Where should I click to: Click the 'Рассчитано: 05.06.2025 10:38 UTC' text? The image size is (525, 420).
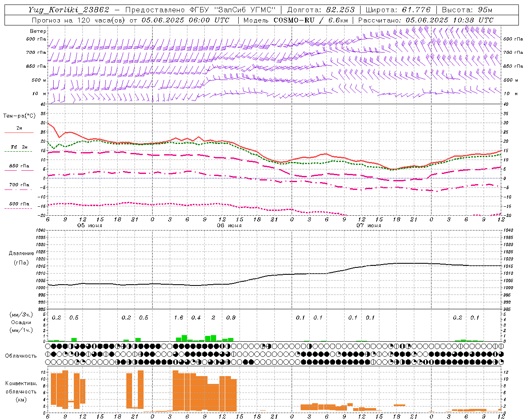click(426, 20)
